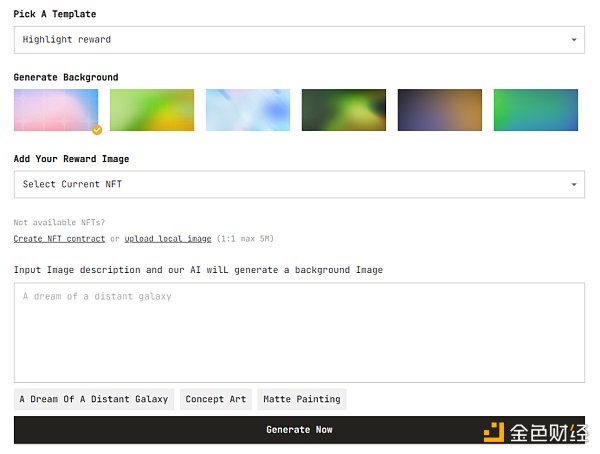Focus the image description text area
This screenshot has height=454, width=600.
pyautogui.click(x=298, y=332)
